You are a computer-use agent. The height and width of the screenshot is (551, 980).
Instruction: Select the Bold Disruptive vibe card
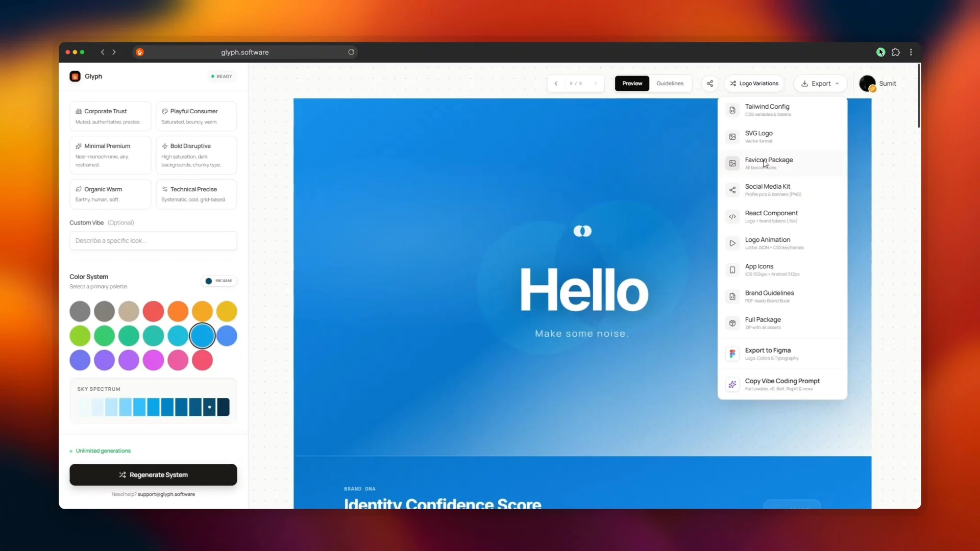coord(196,155)
